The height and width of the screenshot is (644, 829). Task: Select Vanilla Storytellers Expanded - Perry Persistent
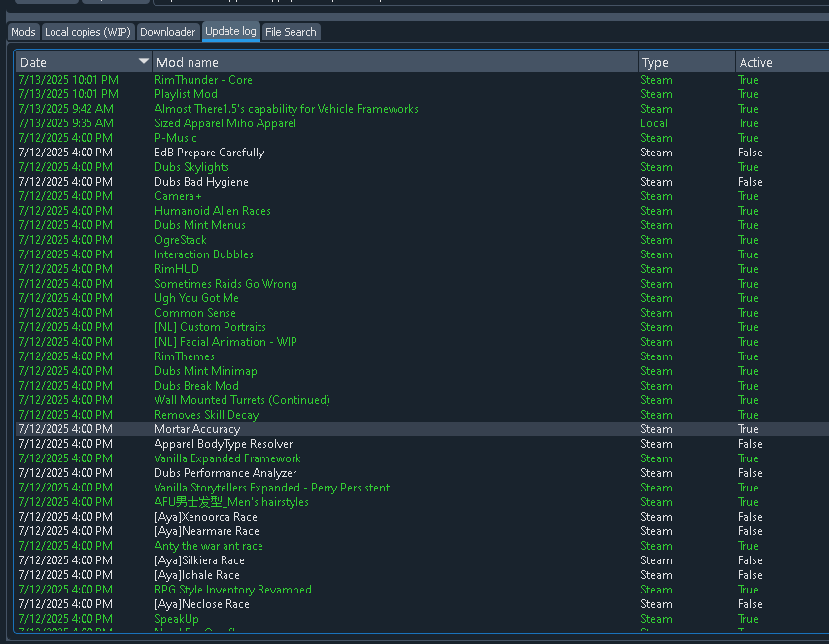[x=272, y=488]
